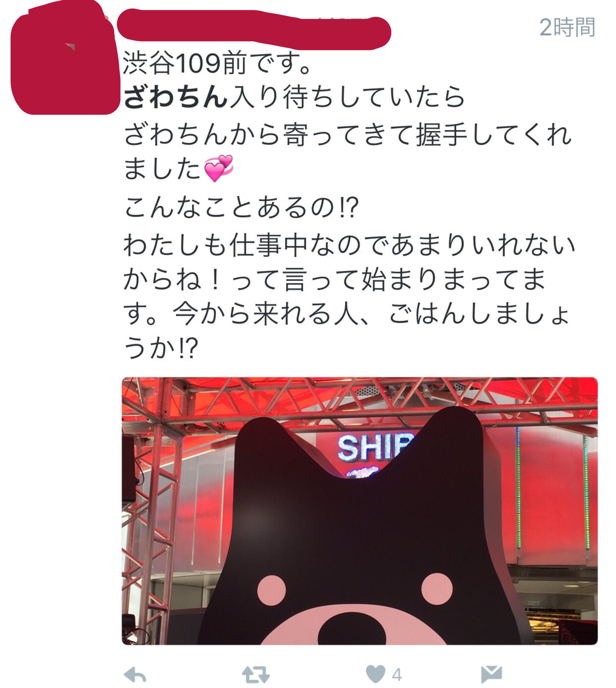Tap the text 今から来れる人、ごはんしましょ
This screenshot has height=688, width=616.
coord(371,313)
